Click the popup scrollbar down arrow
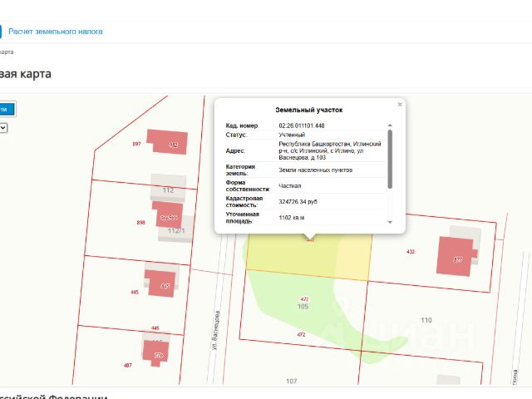The width and height of the screenshot is (532, 399). pos(390,222)
